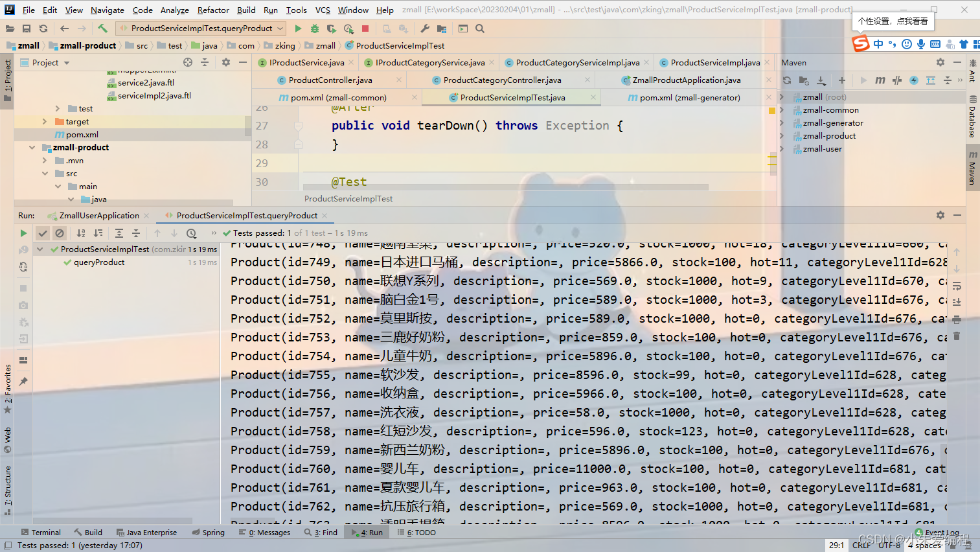Screen dimensions: 980x552
Task: Toggle the Database side tool window button
Action: (972, 117)
